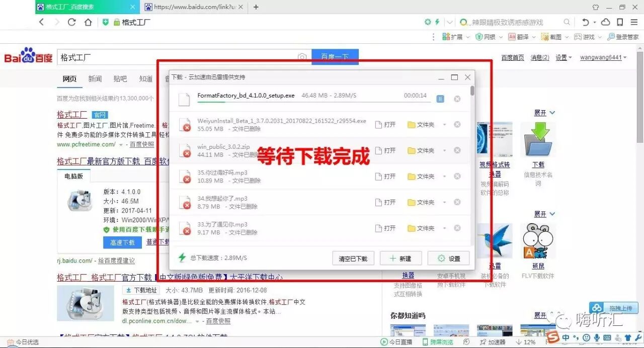This screenshot has height=348, width=644.
Task: Open folder dropdown arrow for 33.为了遇见你.mp3 row
Action: pos(444,228)
